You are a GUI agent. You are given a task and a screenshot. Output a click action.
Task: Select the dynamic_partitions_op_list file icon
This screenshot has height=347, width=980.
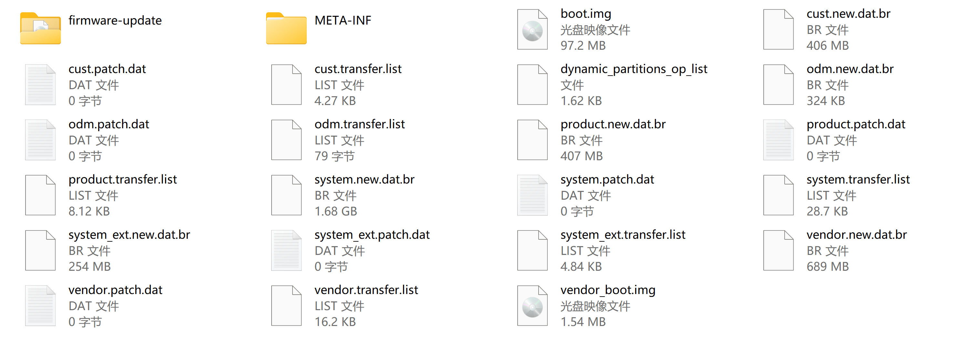click(532, 85)
